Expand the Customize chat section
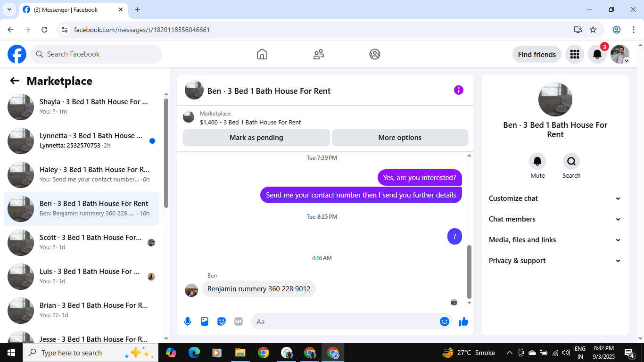The height and width of the screenshot is (362, 644). [555, 198]
